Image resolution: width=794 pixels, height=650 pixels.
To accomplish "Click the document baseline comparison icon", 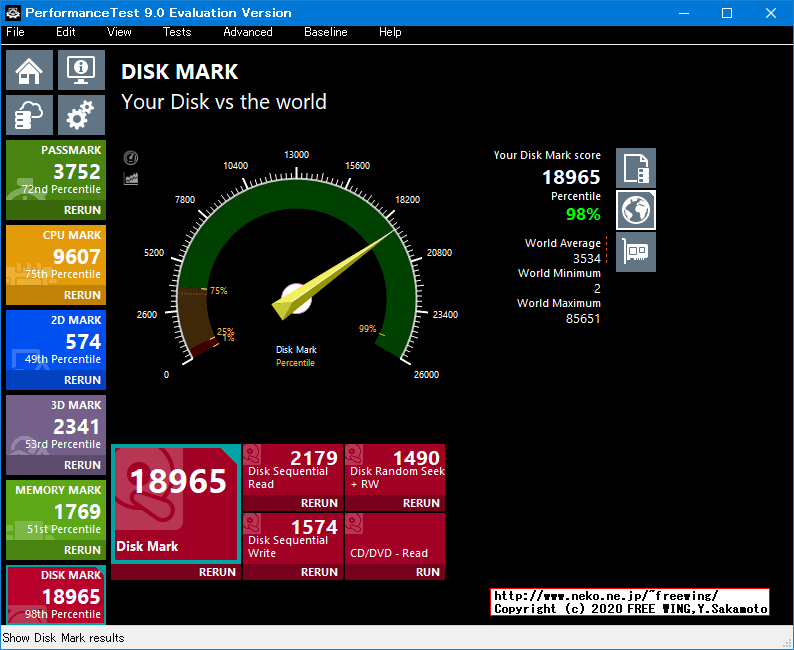I will [636, 168].
